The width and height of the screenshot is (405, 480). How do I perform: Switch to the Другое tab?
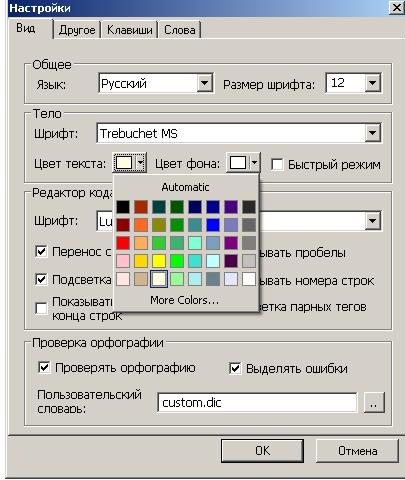tap(77, 30)
